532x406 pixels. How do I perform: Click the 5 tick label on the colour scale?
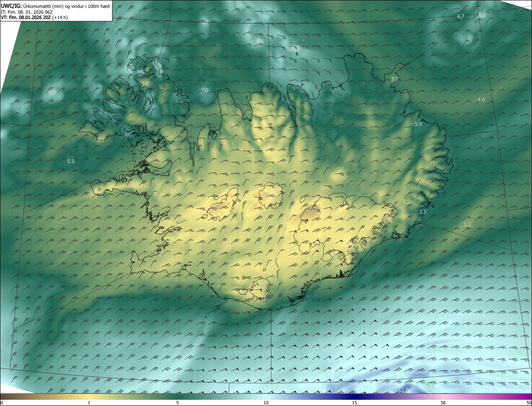(177, 403)
